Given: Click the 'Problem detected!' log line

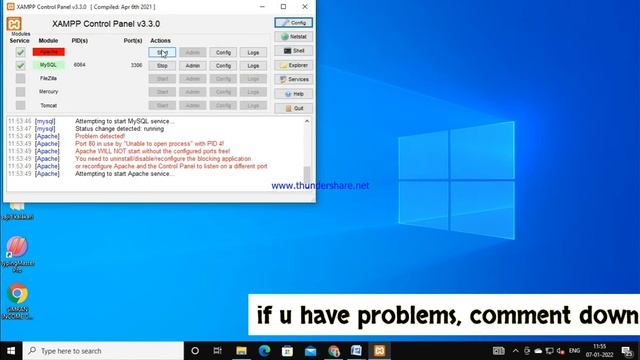Looking at the screenshot, I should pyautogui.click(x=100, y=136).
